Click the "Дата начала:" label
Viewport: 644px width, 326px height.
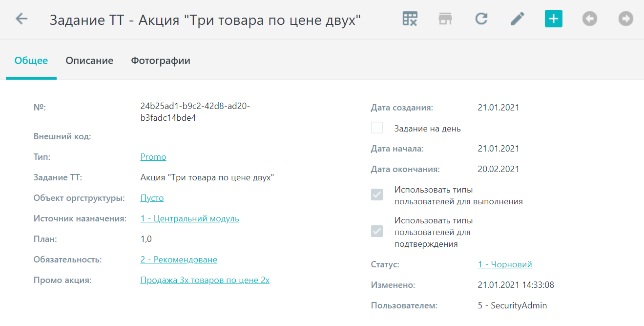pos(397,149)
